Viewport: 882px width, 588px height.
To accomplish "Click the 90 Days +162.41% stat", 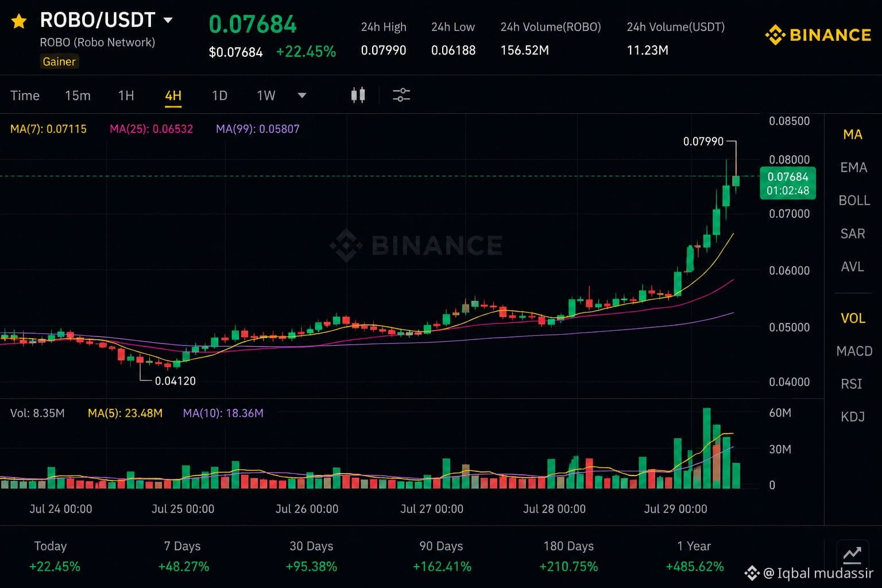I will [442, 556].
